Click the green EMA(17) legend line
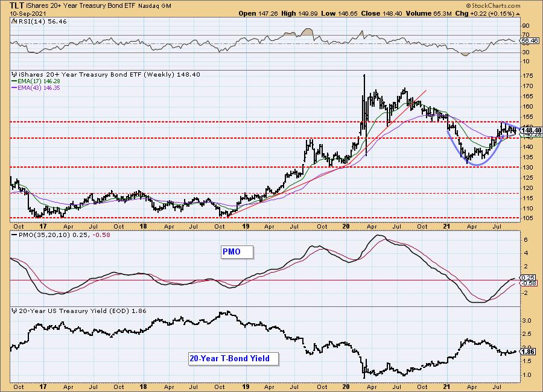Image resolution: width=543 pixels, height=392 pixels. coord(14,81)
